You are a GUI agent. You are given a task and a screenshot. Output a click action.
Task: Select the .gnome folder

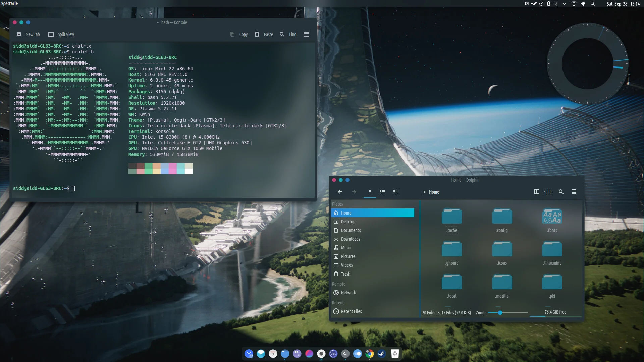pyautogui.click(x=452, y=253)
